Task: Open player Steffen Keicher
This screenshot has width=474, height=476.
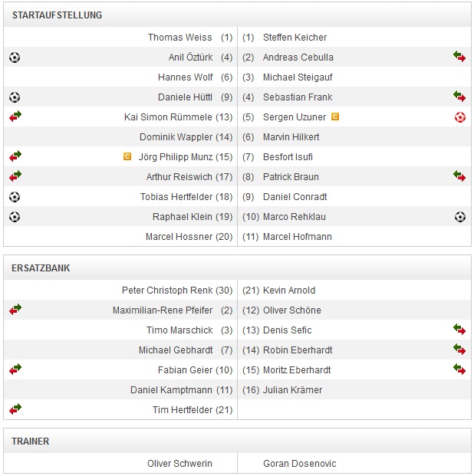Action: pos(295,38)
